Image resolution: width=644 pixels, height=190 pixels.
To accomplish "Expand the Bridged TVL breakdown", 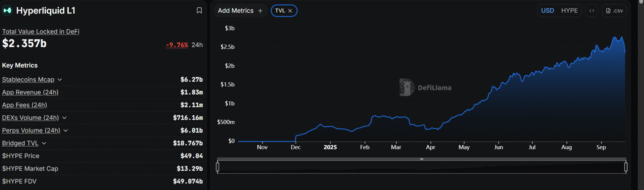I will click(x=44, y=143).
